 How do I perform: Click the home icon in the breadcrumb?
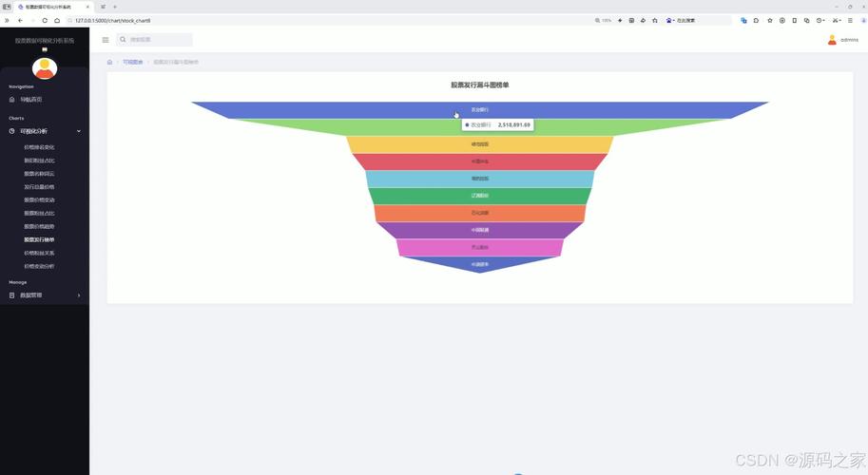(109, 62)
